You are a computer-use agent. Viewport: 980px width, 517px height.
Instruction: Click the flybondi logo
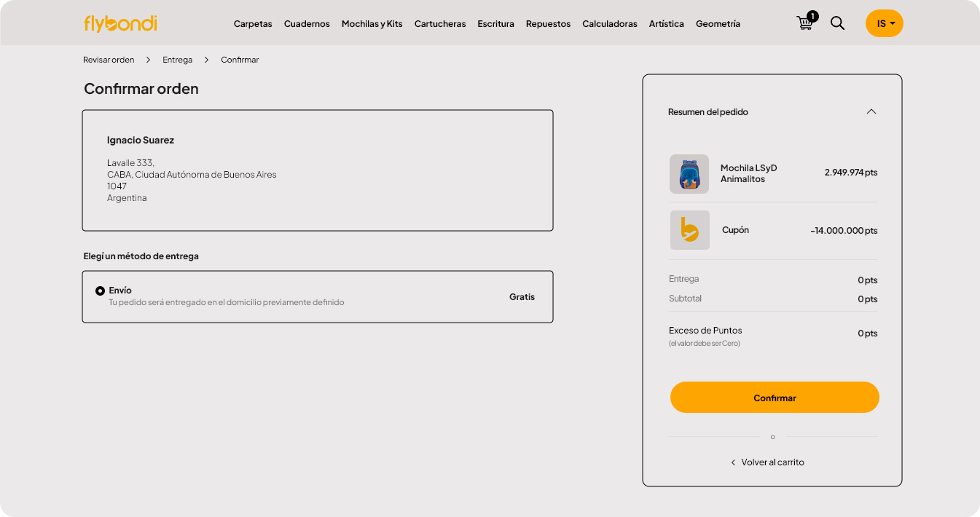[120, 23]
